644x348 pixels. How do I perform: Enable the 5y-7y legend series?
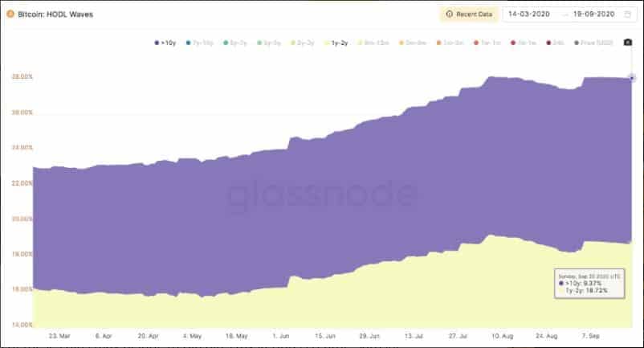pos(235,43)
